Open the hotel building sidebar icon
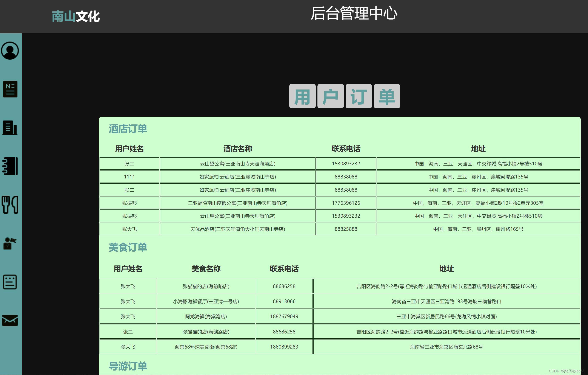The height and width of the screenshot is (375, 588). 10,128
